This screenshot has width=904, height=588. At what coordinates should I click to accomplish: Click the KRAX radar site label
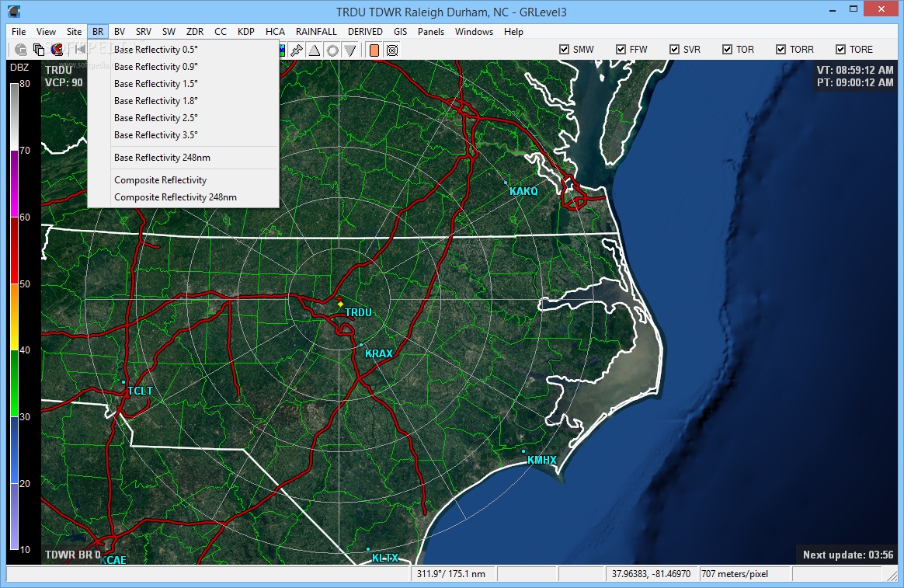pyautogui.click(x=379, y=353)
